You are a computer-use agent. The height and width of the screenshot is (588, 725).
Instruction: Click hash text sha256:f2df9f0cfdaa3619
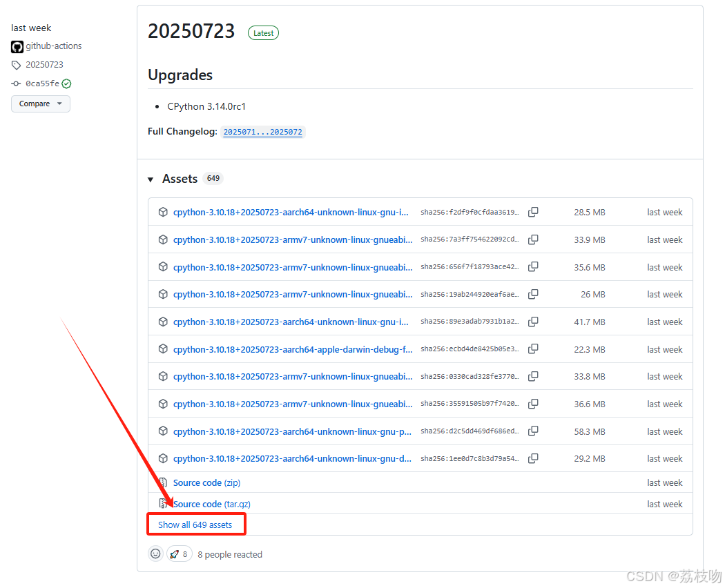point(470,212)
